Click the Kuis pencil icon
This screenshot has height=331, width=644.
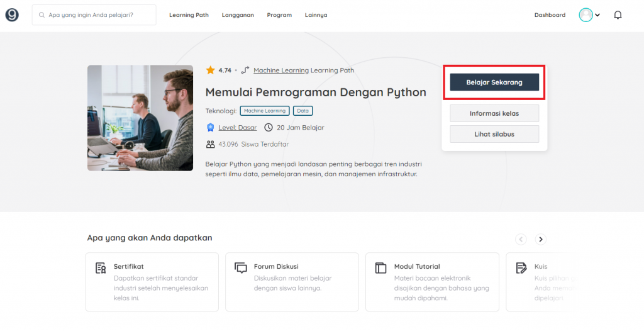tap(521, 268)
